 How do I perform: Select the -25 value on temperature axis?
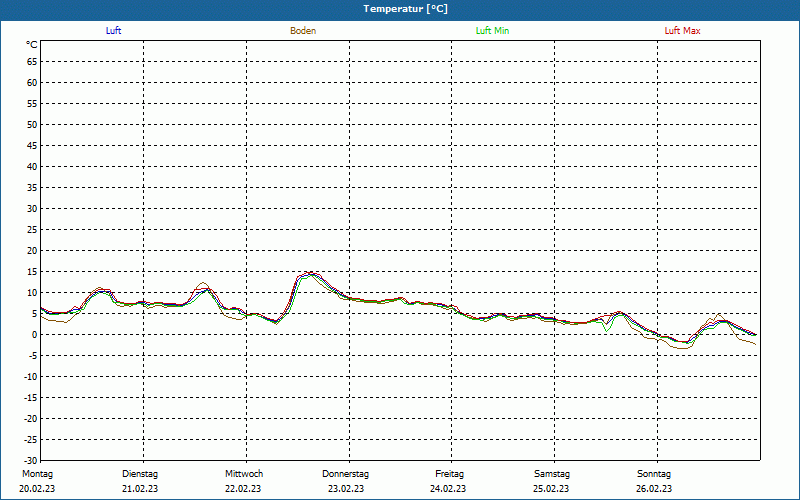point(30,439)
